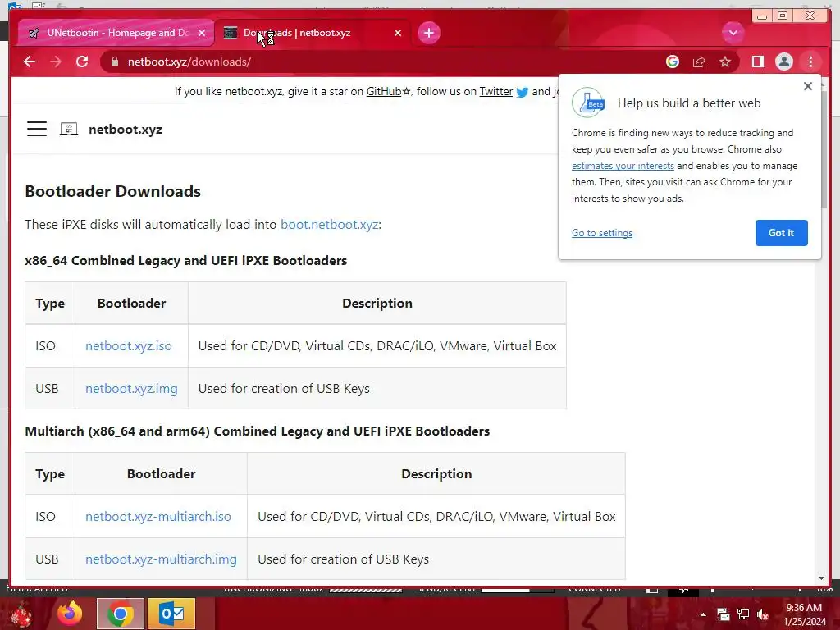Click the browser forward arrow

pyautogui.click(x=56, y=62)
